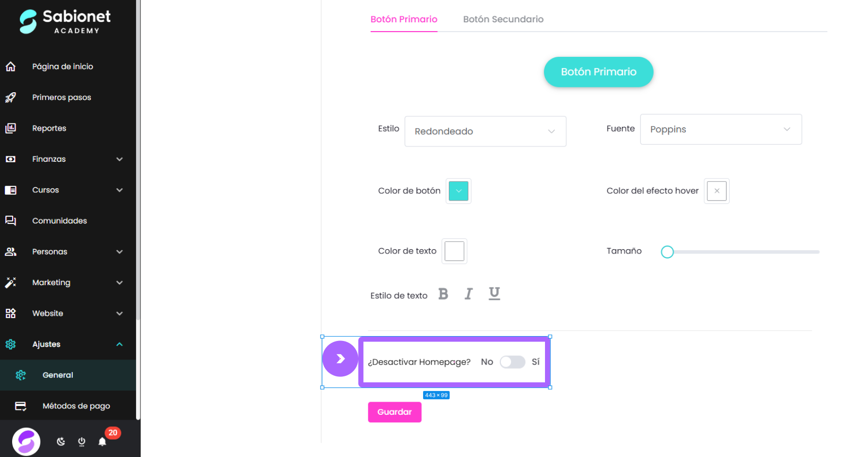Screen dimensions: 868x457
Task: Click the Reportes chart icon
Action: pos(11,128)
